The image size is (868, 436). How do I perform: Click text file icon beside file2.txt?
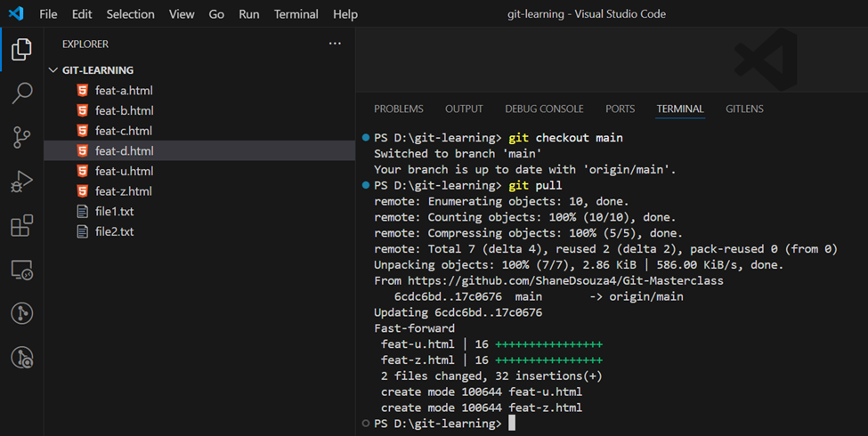[83, 231]
